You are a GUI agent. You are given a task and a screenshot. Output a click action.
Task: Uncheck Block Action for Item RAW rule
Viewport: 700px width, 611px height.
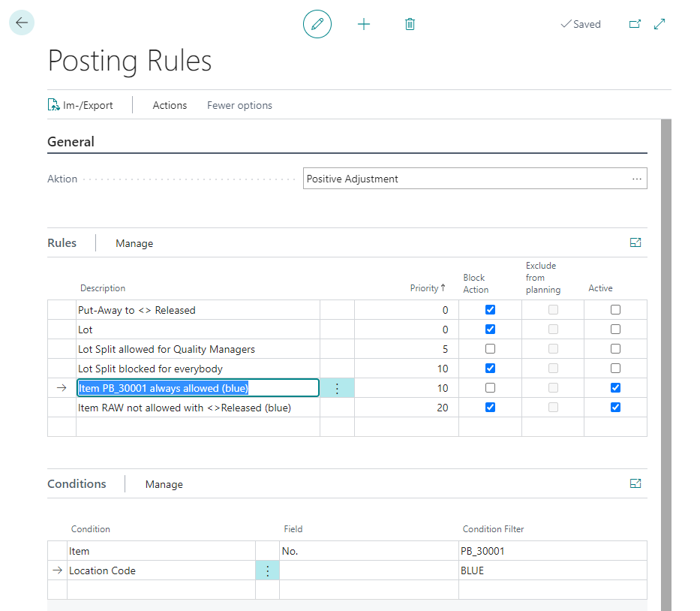pyautogui.click(x=490, y=408)
